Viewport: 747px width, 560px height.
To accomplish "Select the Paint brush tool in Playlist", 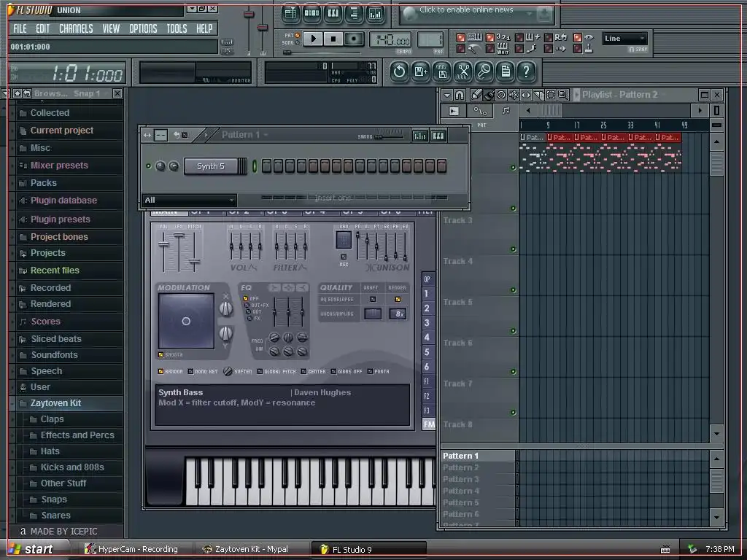I will 489,95.
